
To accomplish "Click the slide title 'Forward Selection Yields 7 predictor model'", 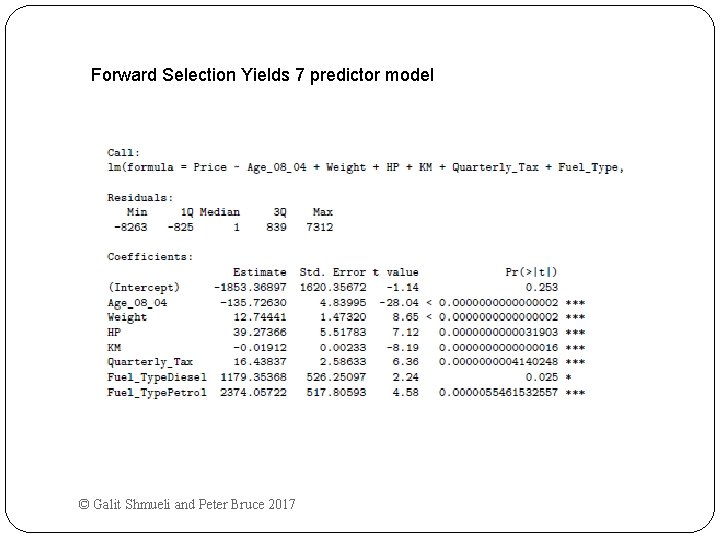I will coord(262,75).
